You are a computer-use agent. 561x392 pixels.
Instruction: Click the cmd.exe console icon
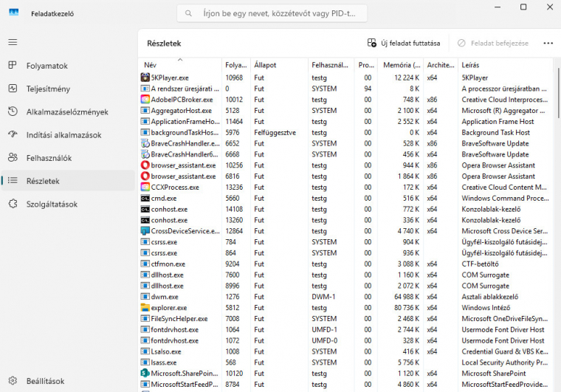click(145, 198)
